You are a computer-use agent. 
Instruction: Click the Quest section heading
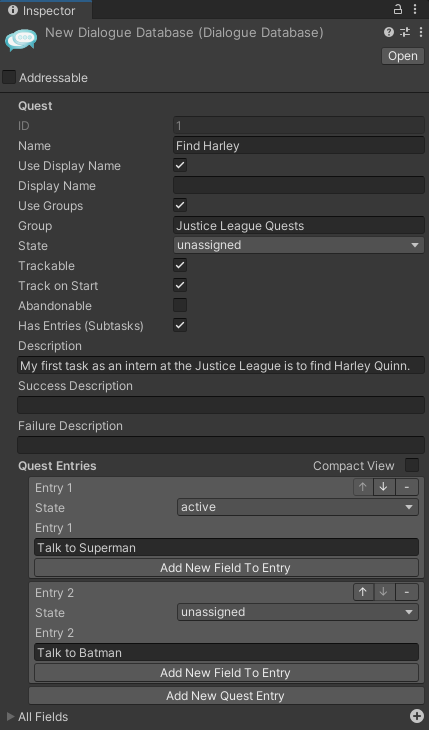point(35,106)
